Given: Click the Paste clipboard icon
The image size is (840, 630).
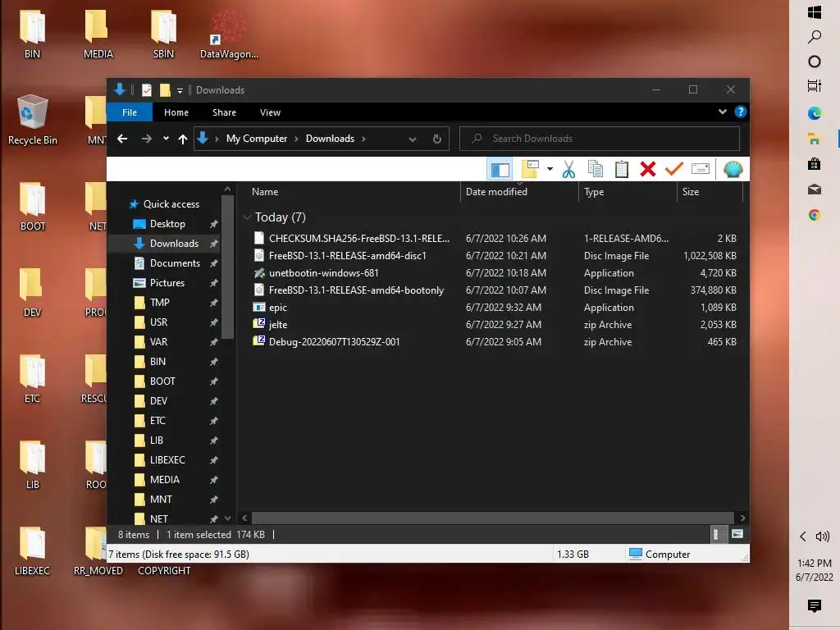Looking at the screenshot, I should tap(622, 169).
